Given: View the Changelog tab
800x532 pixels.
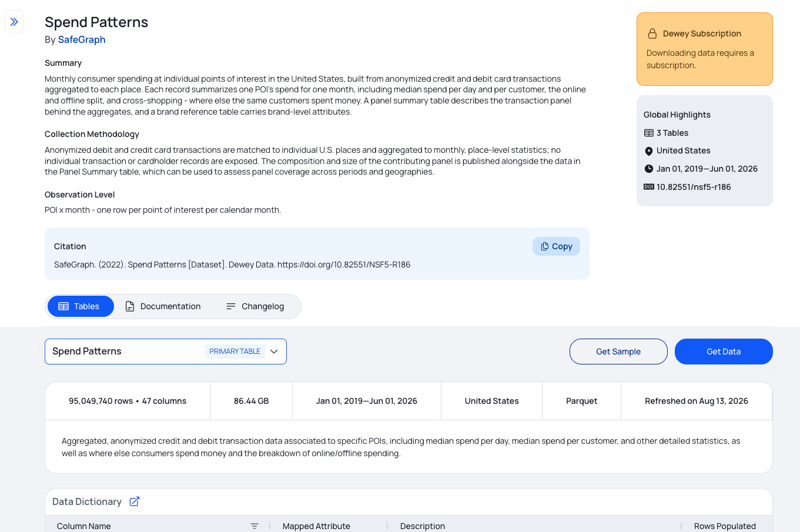Looking at the screenshot, I should point(255,306).
